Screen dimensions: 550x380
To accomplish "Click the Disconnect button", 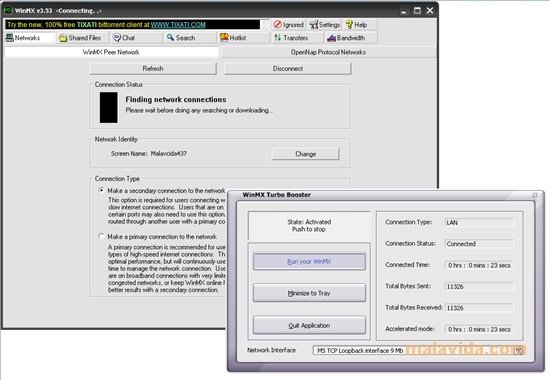I will click(x=288, y=68).
